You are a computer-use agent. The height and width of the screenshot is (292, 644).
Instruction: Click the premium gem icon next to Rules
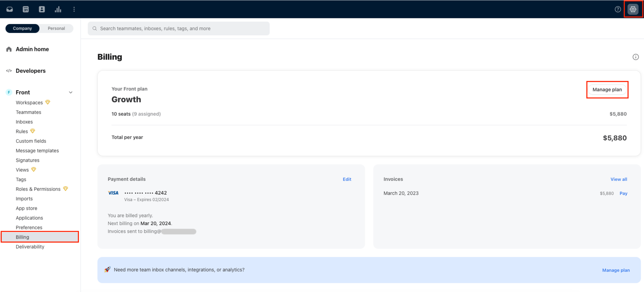click(x=33, y=131)
